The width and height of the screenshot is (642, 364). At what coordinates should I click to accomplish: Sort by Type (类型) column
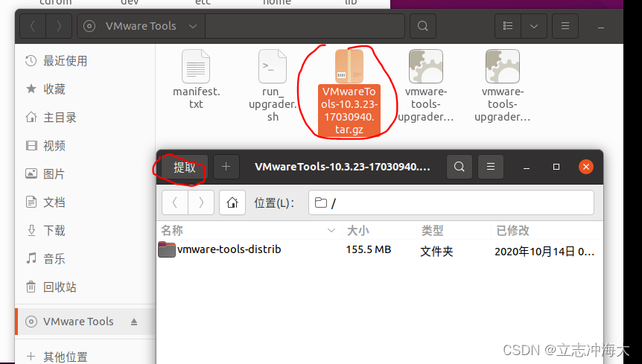pos(433,231)
